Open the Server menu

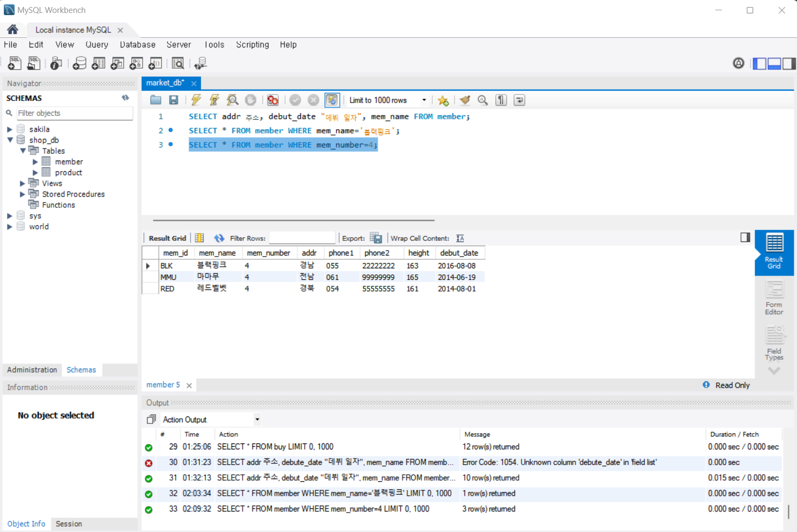coord(178,44)
